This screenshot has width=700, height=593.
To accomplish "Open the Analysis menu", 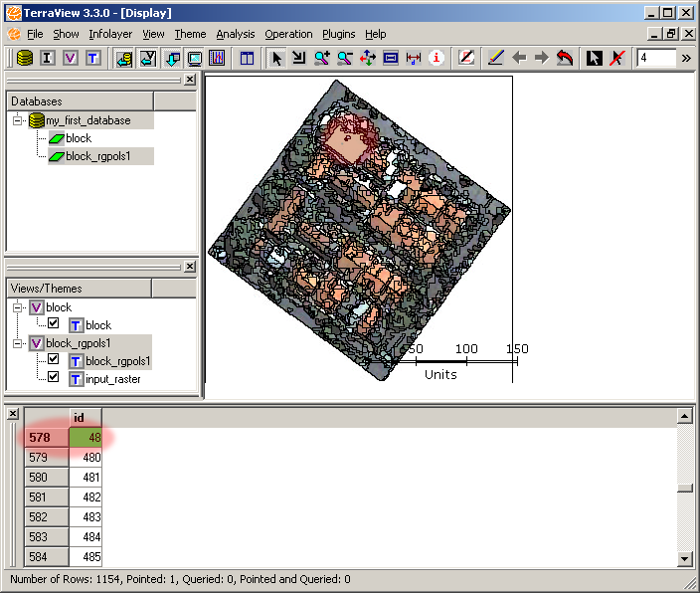I will pos(236,34).
